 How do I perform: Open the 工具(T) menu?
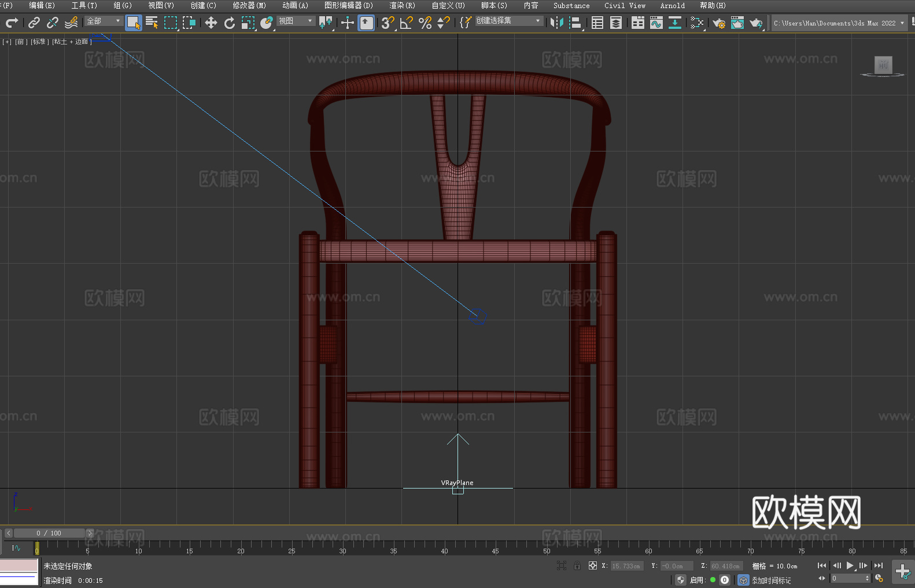(84, 5)
